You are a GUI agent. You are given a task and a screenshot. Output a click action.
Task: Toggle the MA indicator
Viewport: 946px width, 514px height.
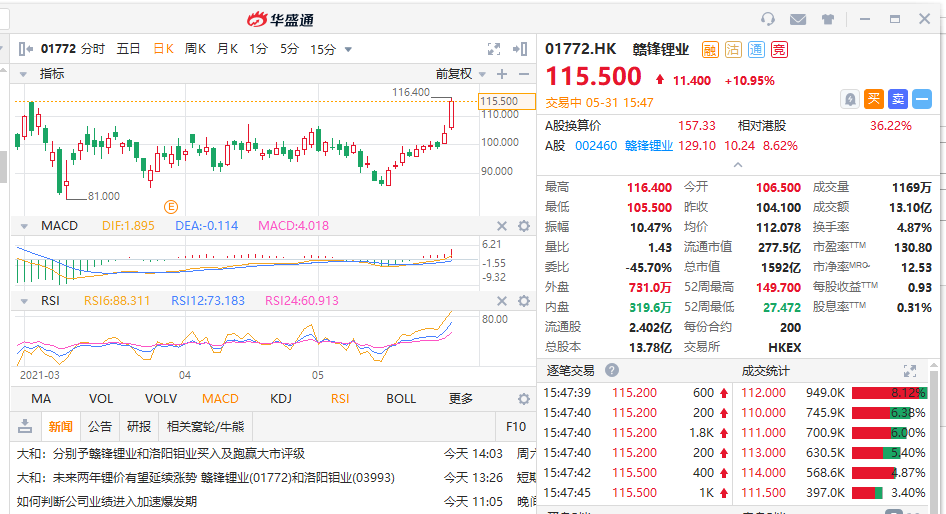[41, 399]
